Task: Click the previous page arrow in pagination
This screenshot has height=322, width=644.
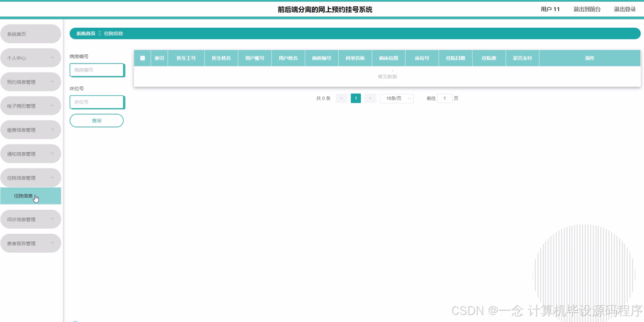Action: [341, 98]
